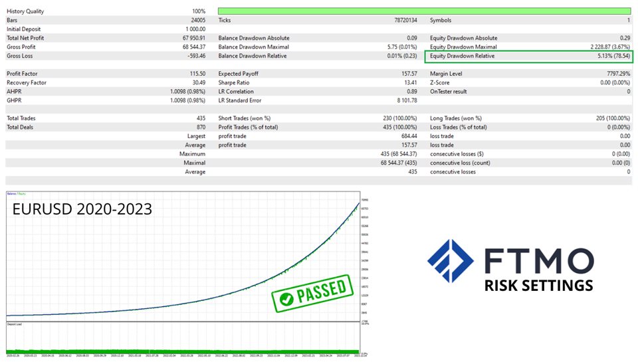Select Balance Drawdown Relative value 0.01% (0.23)
Viewport: 638px width, 364px height.
[402, 56]
